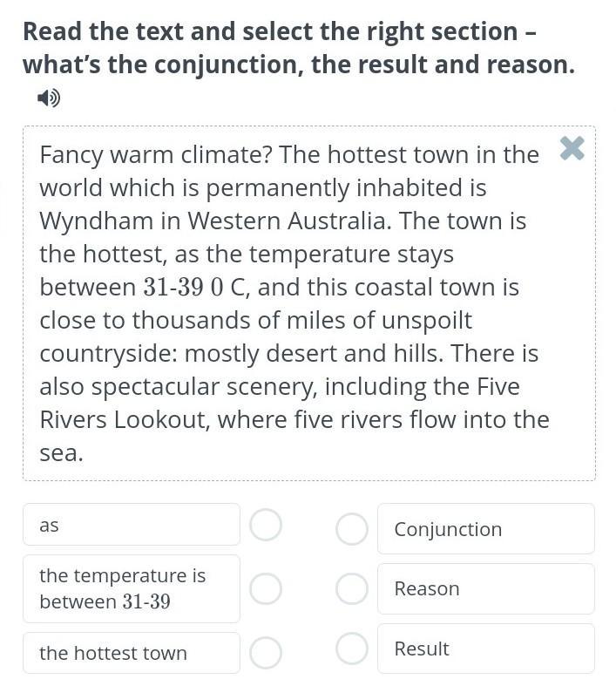616x686 pixels.
Task: Click the task instruction heading
Action: [x=298, y=48]
